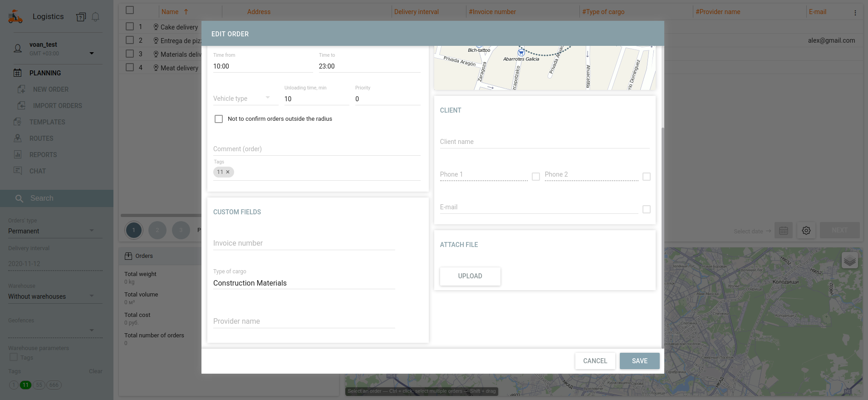Open the calendar date picker icon
This screenshot has height=400, width=868.
(784, 231)
